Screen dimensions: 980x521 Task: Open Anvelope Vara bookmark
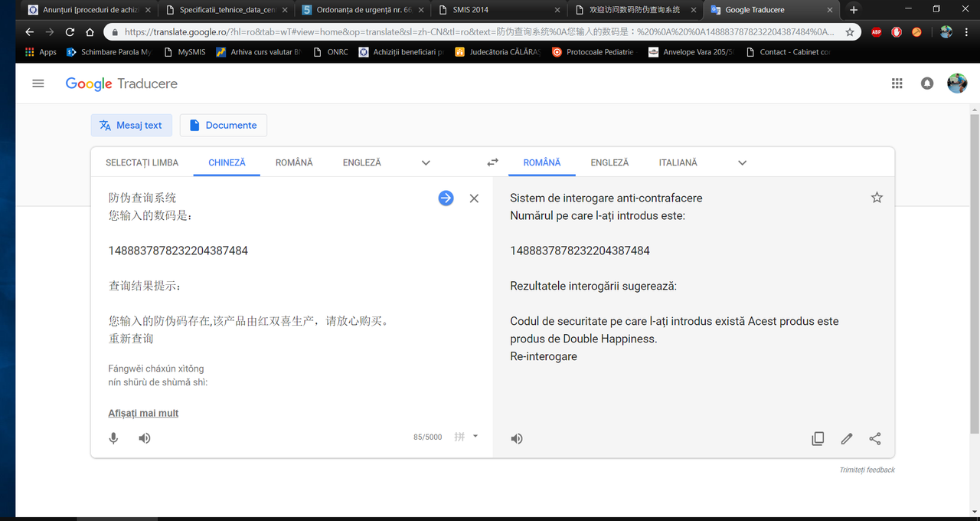691,52
